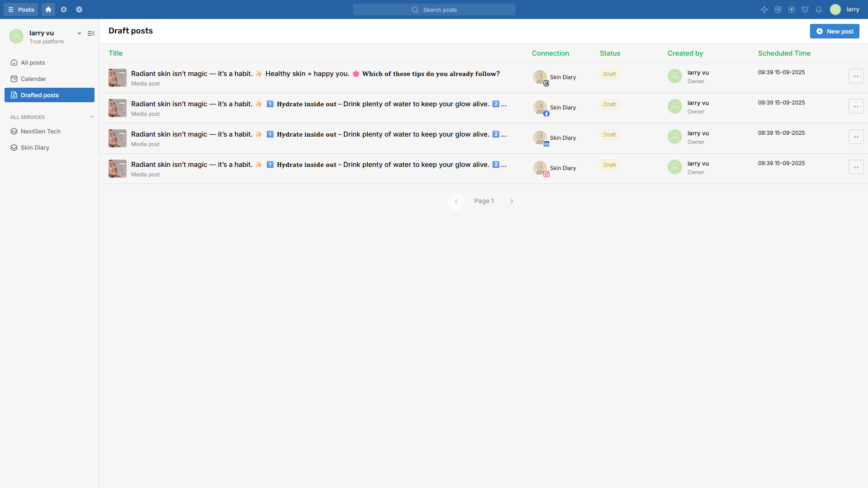This screenshot has width=868, height=488.
Task: Click the paper plane send icon
Action: tap(778, 9)
